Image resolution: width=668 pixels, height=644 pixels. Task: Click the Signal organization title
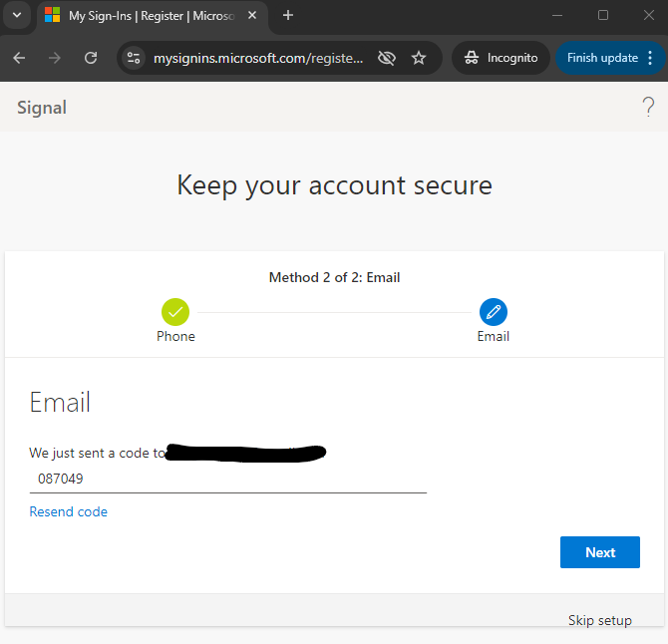tap(42, 108)
